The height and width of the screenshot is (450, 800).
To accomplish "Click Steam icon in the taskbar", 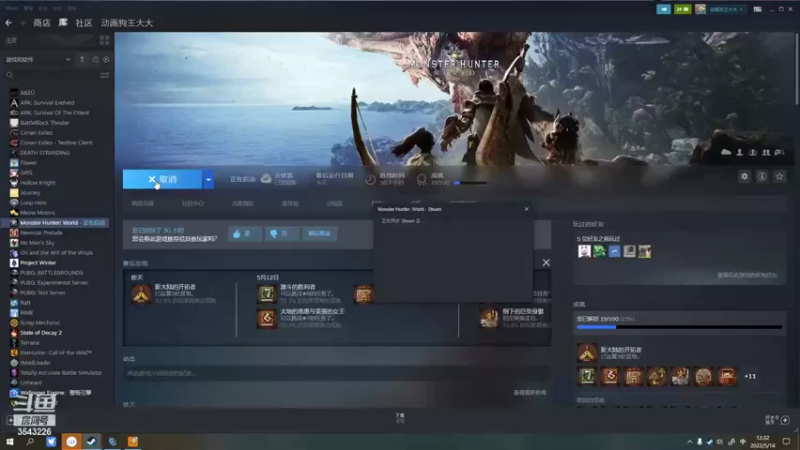I will (x=92, y=442).
